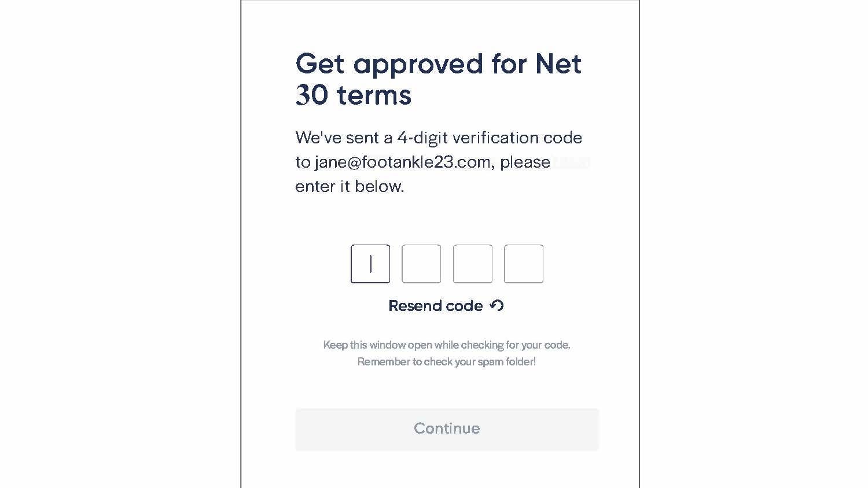Click the third verification digit box
Image resolution: width=868 pixels, height=488 pixels.
(473, 264)
